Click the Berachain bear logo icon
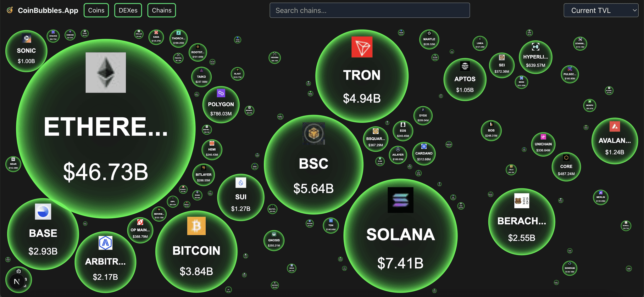644x297 pixels. (522, 201)
